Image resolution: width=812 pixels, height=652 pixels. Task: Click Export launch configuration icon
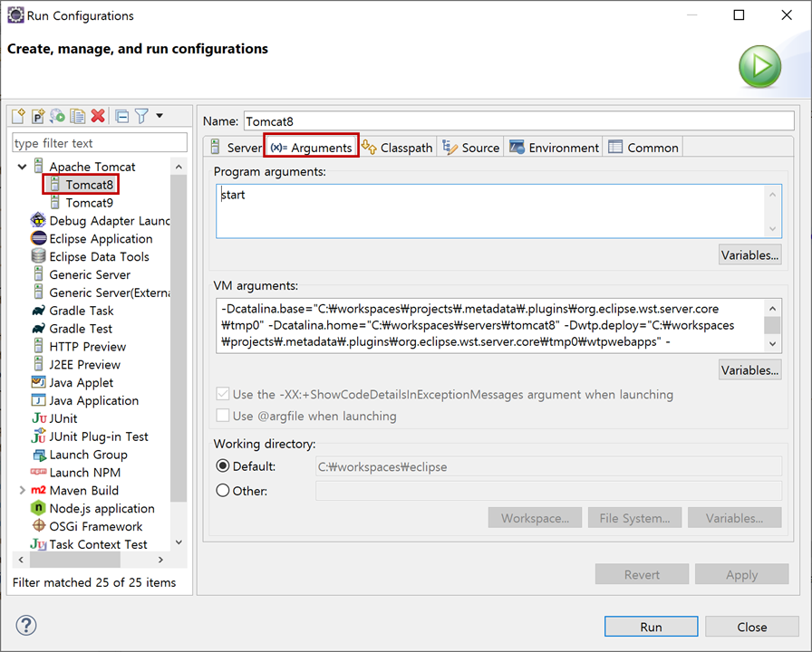coord(57,116)
